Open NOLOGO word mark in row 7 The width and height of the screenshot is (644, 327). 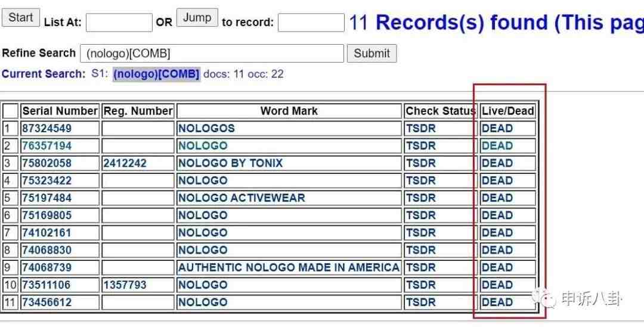click(203, 233)
